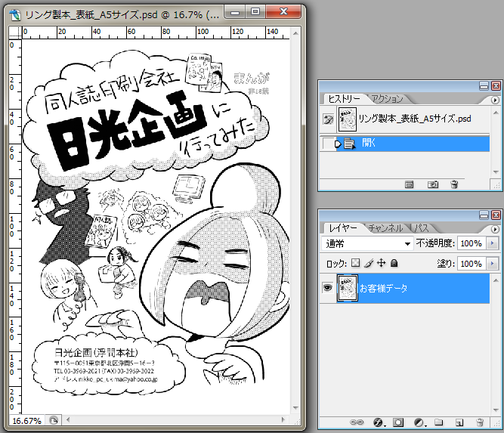Click document vertical scrollbar up arrow

(x=295, y=33)
